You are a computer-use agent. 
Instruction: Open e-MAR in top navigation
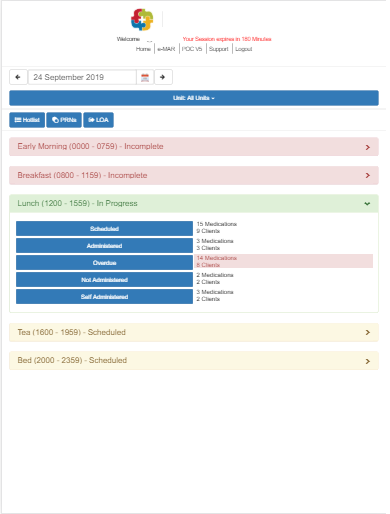coord(166,49)
